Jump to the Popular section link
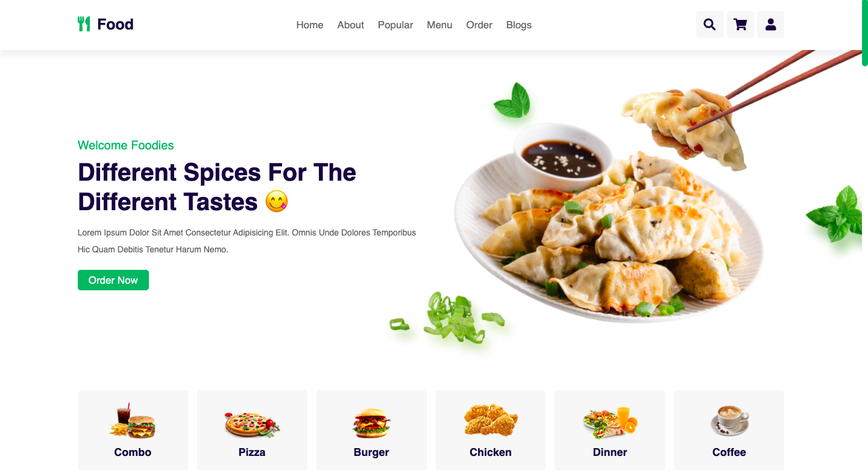 coord(395,25)
